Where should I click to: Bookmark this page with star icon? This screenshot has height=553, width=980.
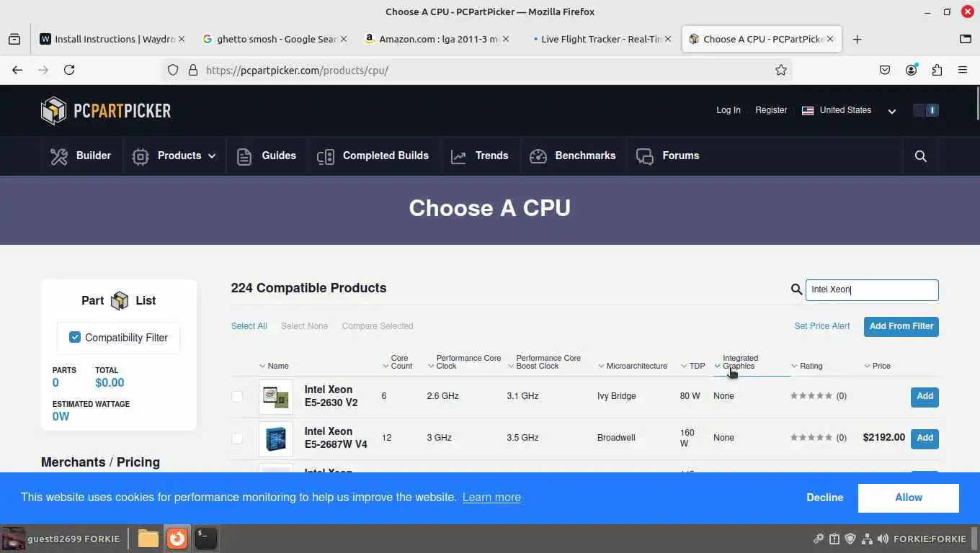coord(780,70)
